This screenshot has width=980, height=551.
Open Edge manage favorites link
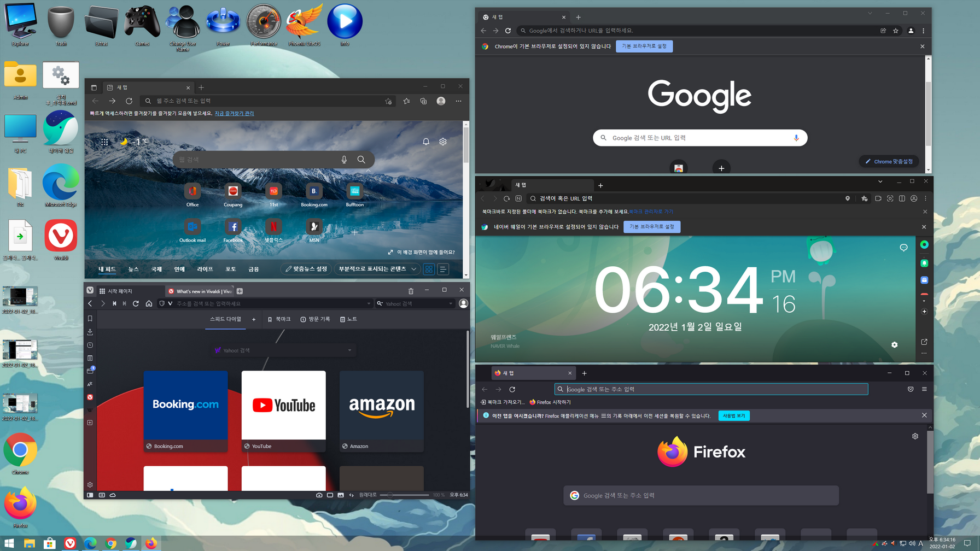234,114
